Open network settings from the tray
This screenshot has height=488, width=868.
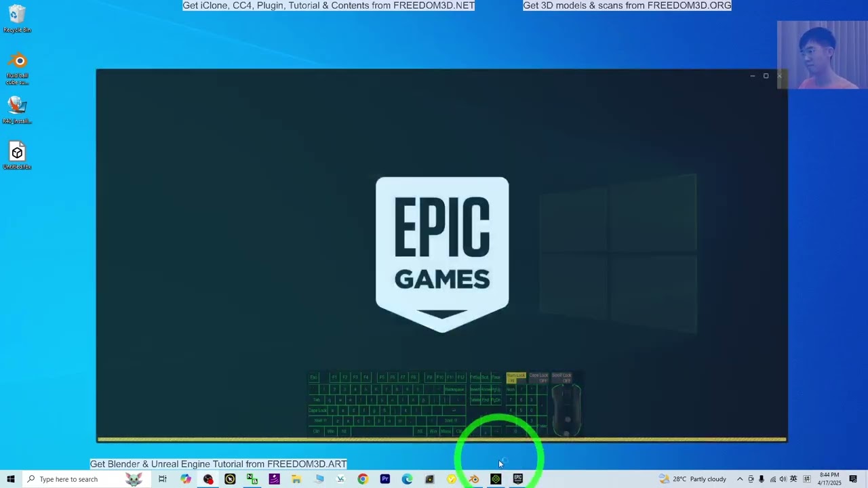click(772, 479)
